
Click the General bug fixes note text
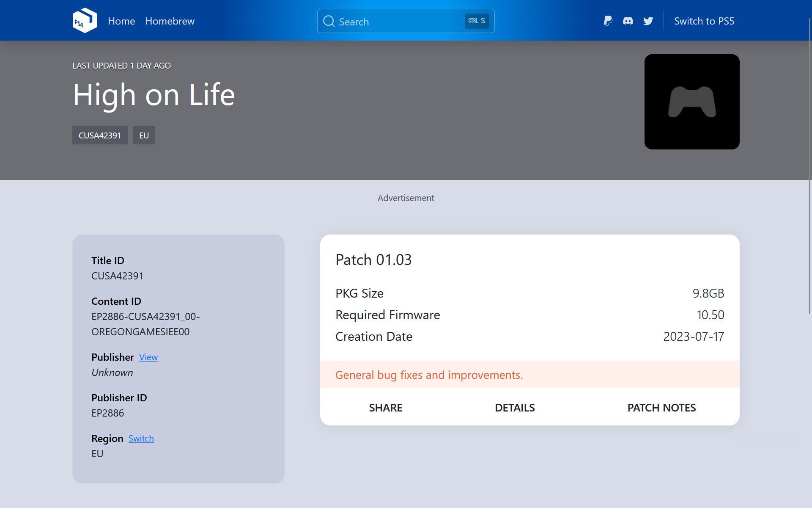tap(429, 375)
